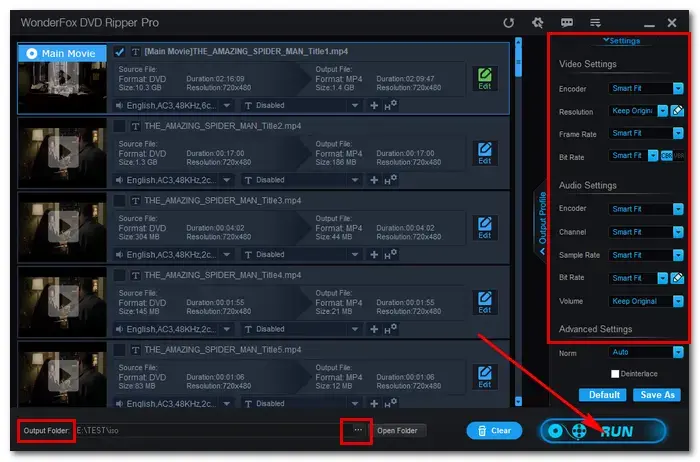
Task: Rename Title3.mp4 with the T icon
Action: (135, 201)
